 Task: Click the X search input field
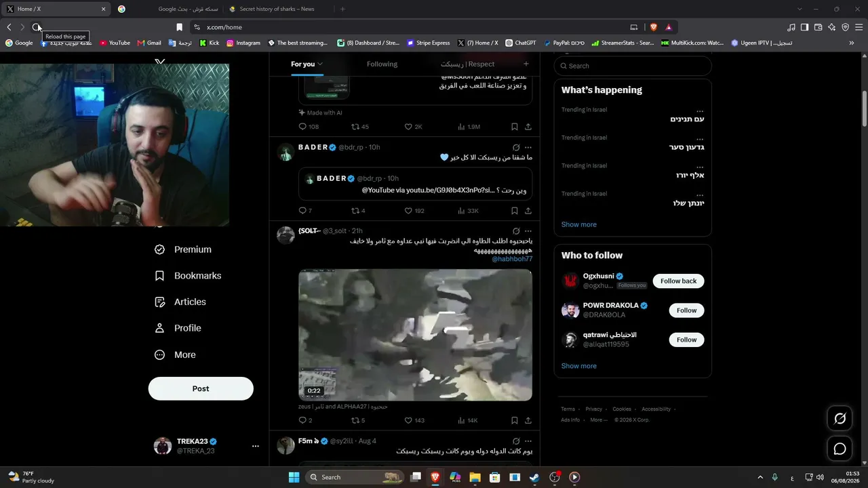tap(633, 66)
